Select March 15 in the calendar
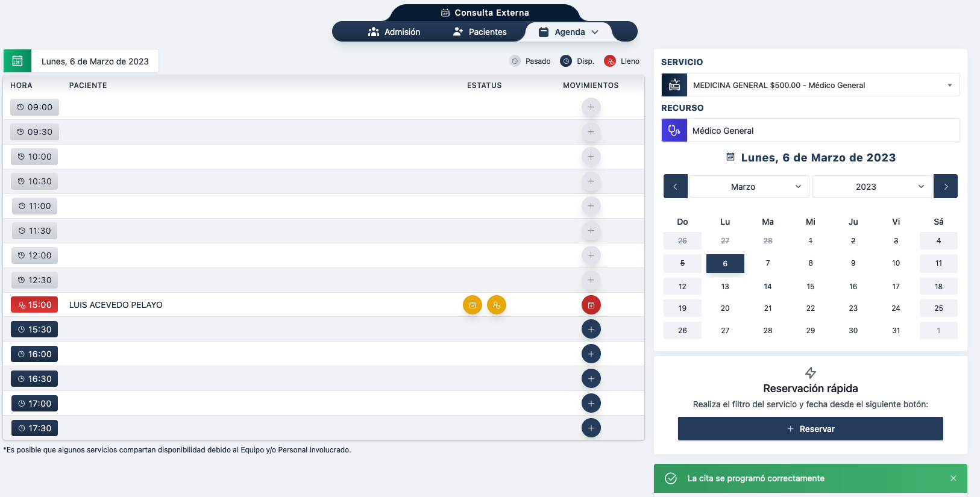The image size is (980, 497). click(810, 287)
